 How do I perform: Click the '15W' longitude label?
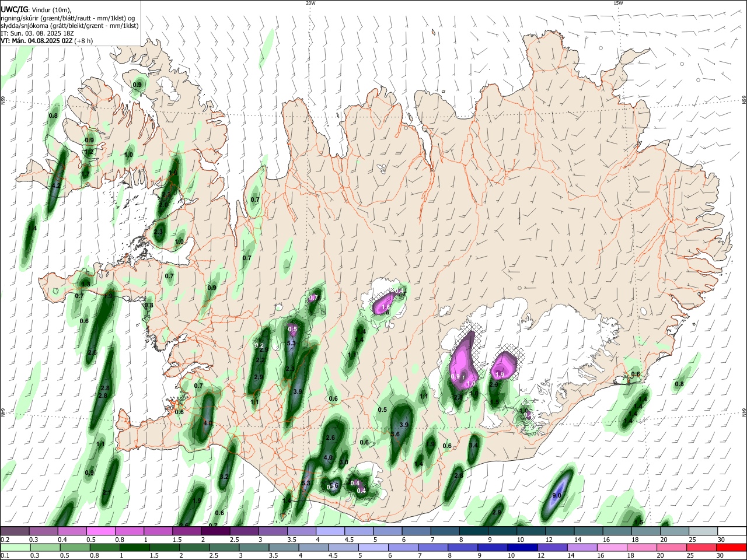coord(617,3)
